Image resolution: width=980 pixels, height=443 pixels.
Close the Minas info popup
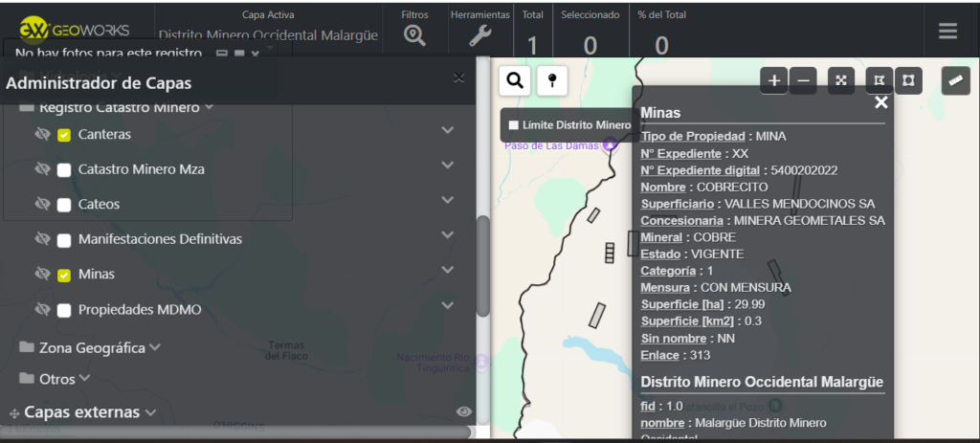tap(881, 102)
